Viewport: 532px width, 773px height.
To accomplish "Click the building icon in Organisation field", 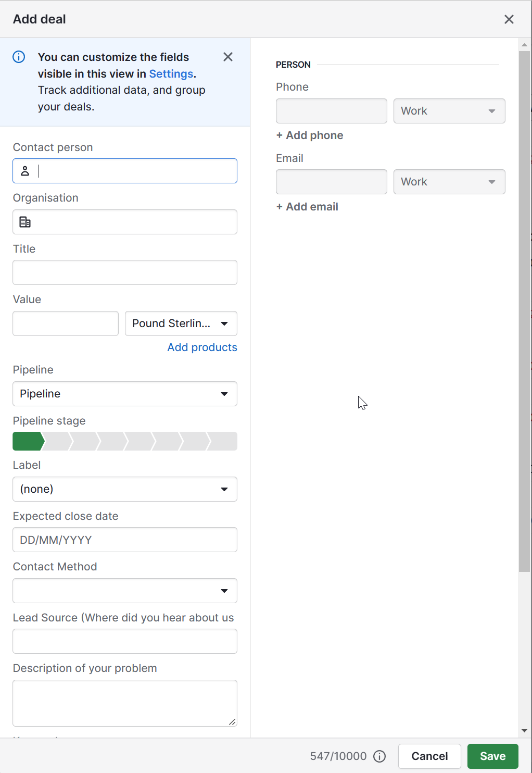I will coord(25,221).
